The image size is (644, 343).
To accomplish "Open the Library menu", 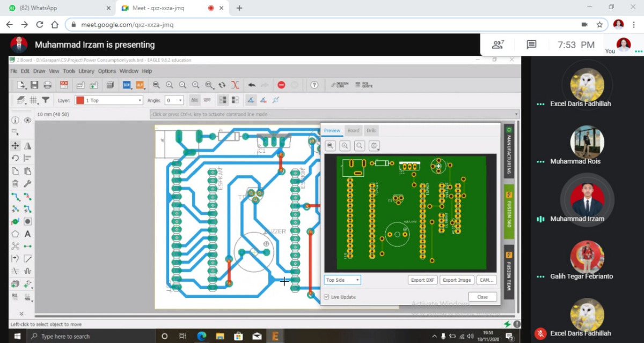I will (86, 71).
